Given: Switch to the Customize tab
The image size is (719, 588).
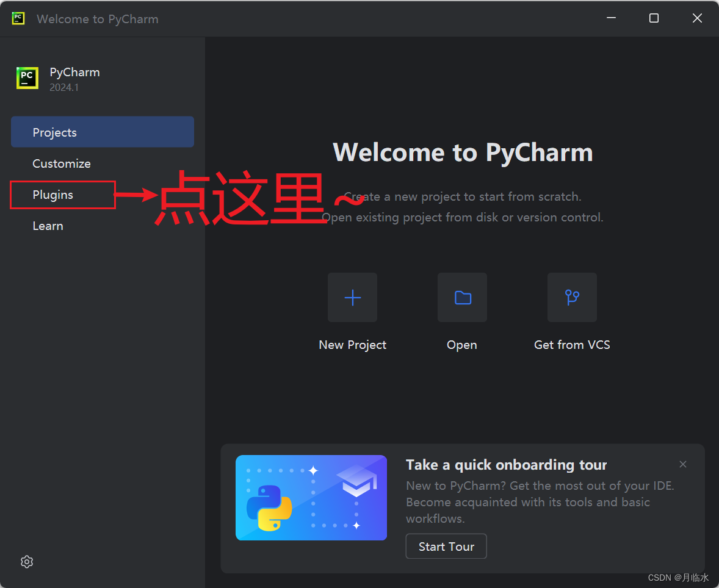Looking at the screenshot, I should (x=103, y=163).
